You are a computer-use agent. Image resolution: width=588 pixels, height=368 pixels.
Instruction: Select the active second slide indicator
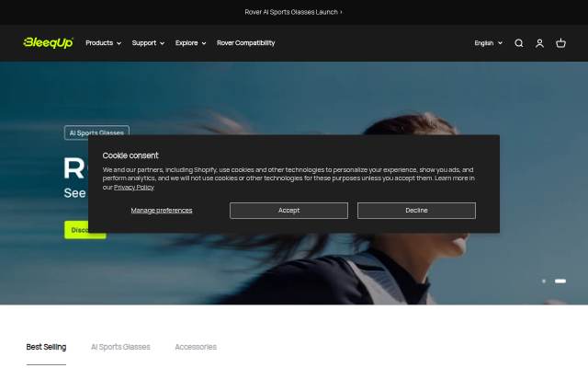click(560, 281)
